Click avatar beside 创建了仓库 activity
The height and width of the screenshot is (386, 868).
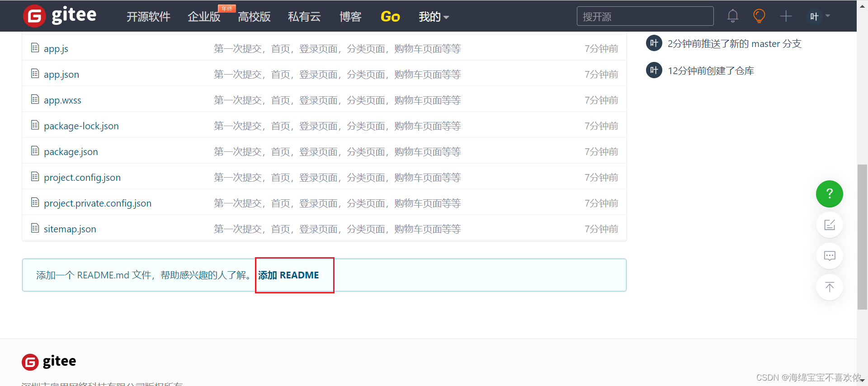(654, 70)
